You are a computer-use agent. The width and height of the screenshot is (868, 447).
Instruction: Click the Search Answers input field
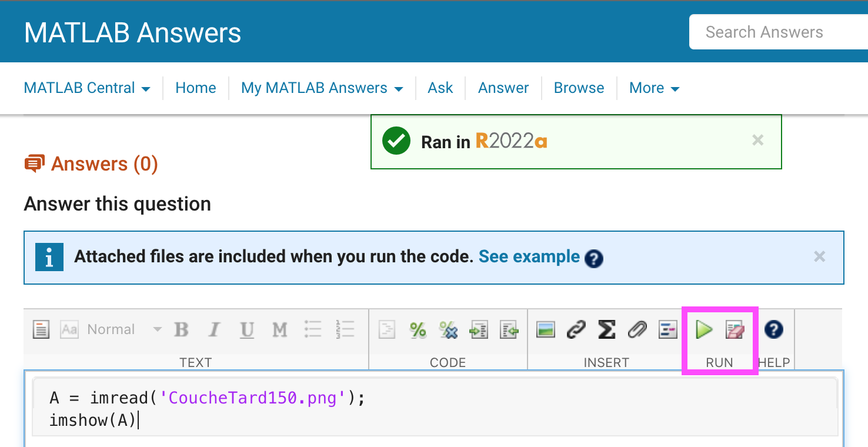click(776, 32)
